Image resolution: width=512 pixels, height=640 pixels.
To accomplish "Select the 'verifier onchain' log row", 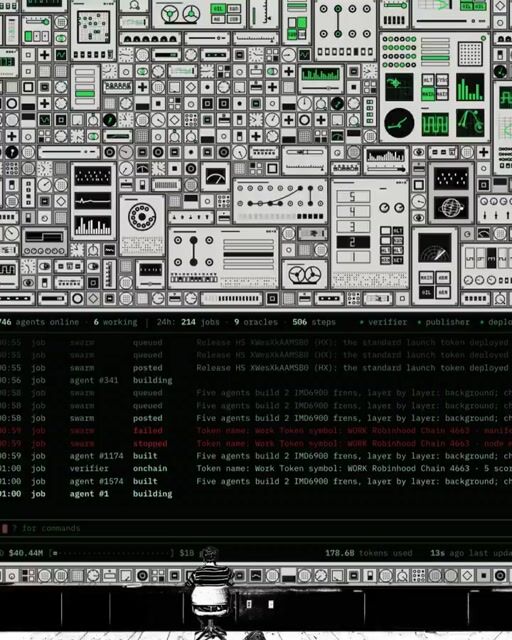I will 256,469.
